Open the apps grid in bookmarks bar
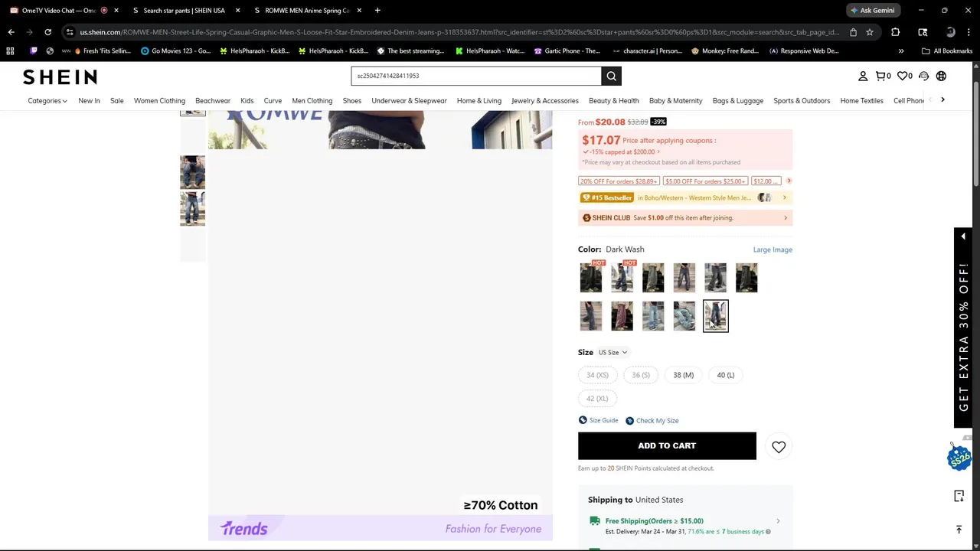Screen dimensions: 980x551 pyautogui.click(x=10, y=51)
